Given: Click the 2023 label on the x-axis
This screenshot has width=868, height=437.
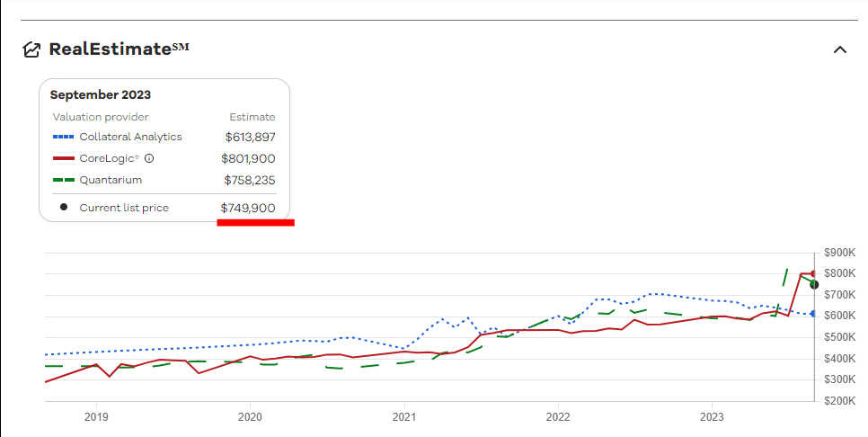Looking at the screenshot, I should pos(712,417).
